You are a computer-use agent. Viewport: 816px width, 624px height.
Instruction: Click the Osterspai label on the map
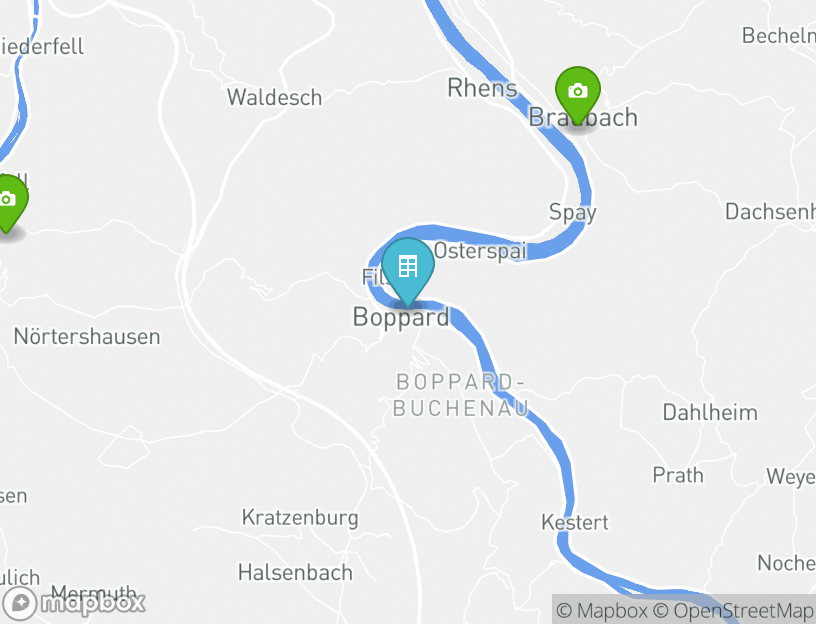[480, 251]
